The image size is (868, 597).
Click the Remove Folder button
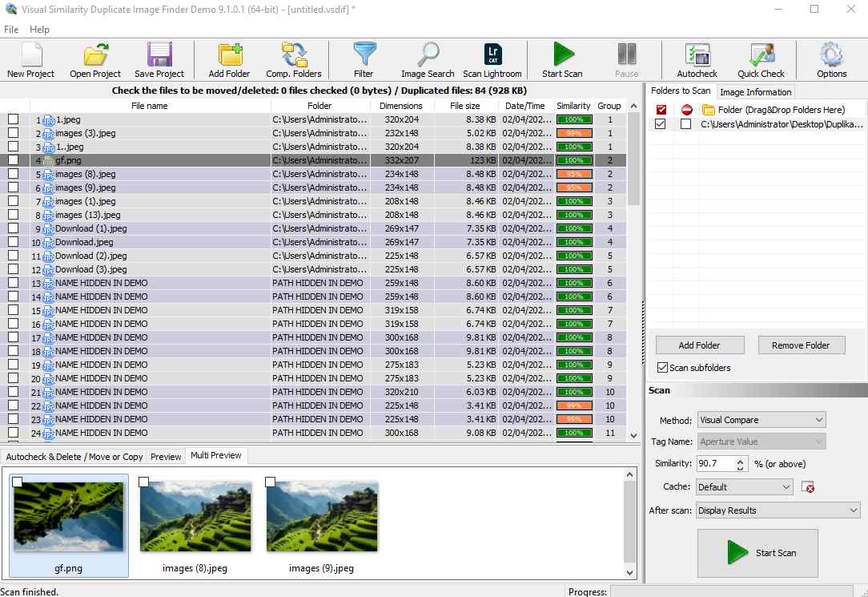point(801,345)
